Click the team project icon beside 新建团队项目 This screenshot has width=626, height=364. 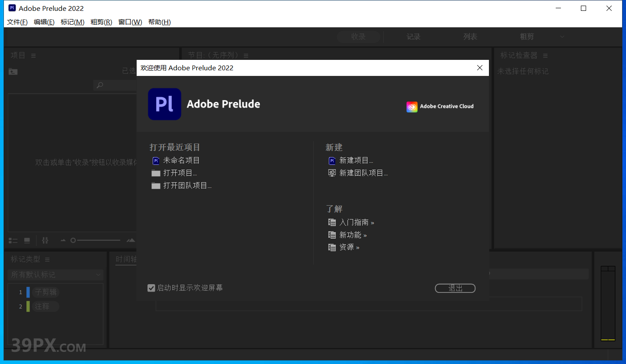click(332, 173)
